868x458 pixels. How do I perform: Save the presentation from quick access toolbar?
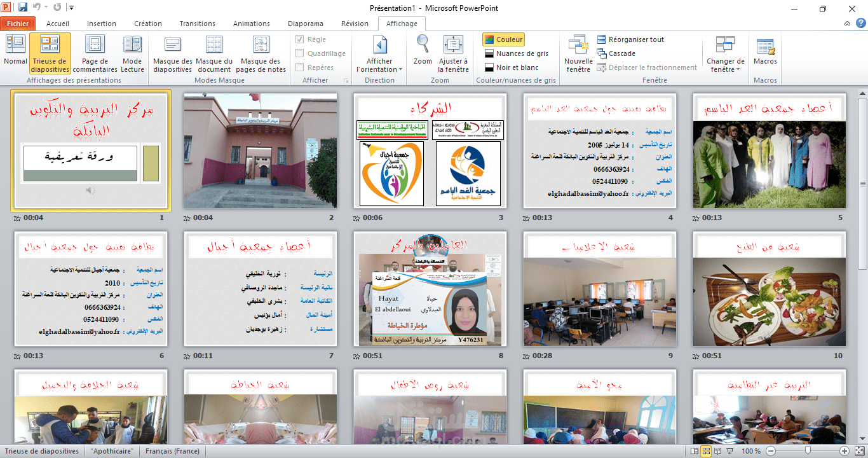coord(23,8)
